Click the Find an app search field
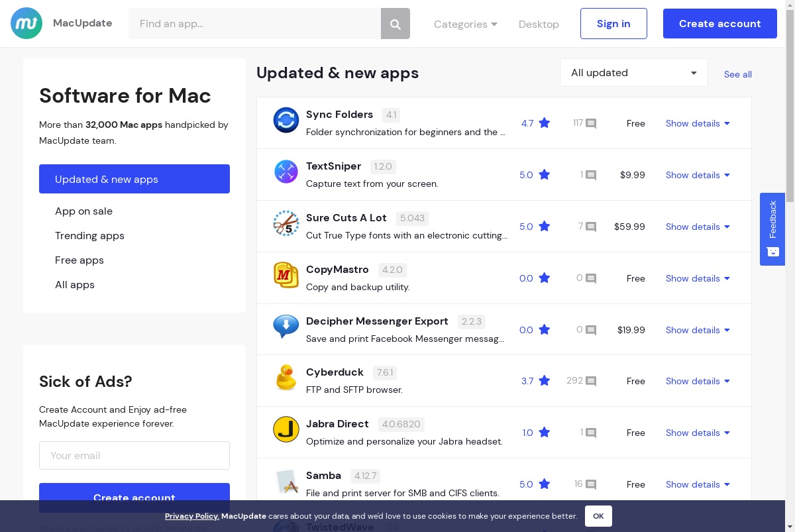795x532 pixels. click(x=254, y=24)
